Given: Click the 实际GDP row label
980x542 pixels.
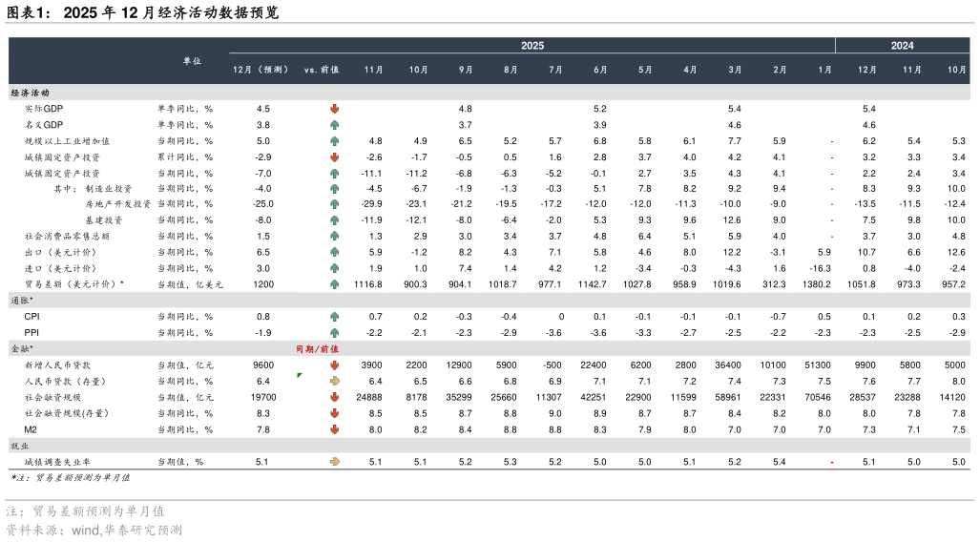Looking at the screenshot, I should point(44,109).
